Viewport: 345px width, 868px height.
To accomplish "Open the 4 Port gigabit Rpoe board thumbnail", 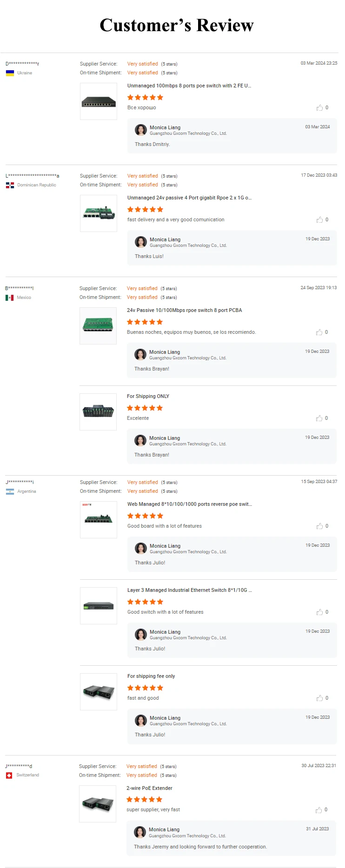I will 99,213.
